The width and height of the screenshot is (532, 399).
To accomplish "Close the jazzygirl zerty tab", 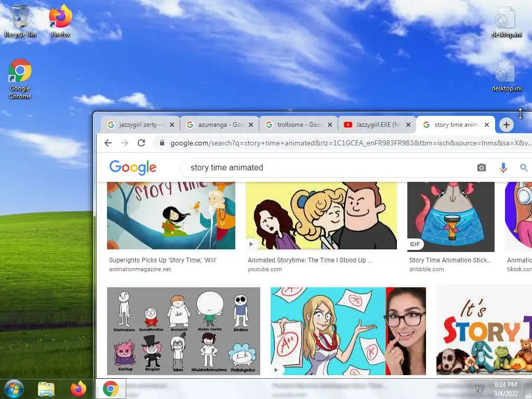I will tap(172, 125).
